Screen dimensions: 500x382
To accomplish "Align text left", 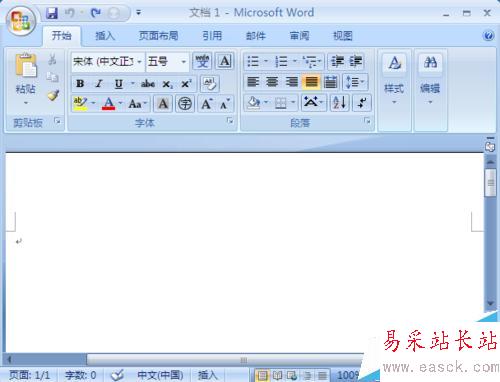I will tap(253, 82).
